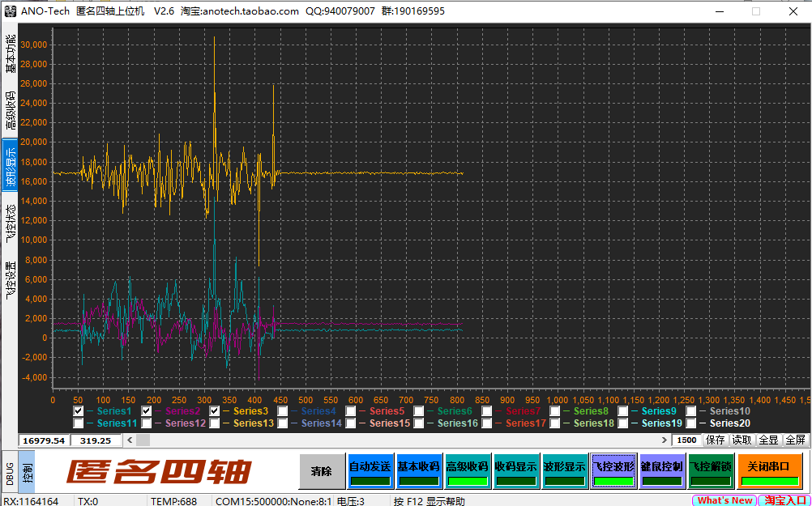Click the -4,000 y-axis label
This screenshot has height=506, width=812.
(34, 377)
